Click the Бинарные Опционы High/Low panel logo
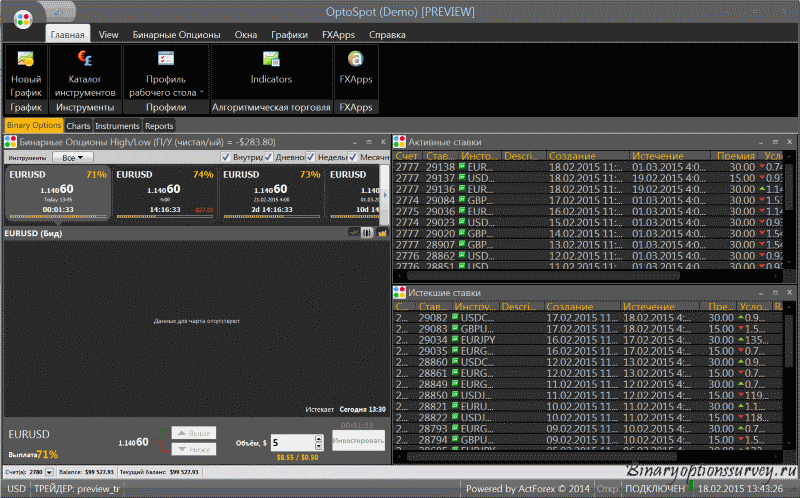800x498 pixels. (10, 142)
